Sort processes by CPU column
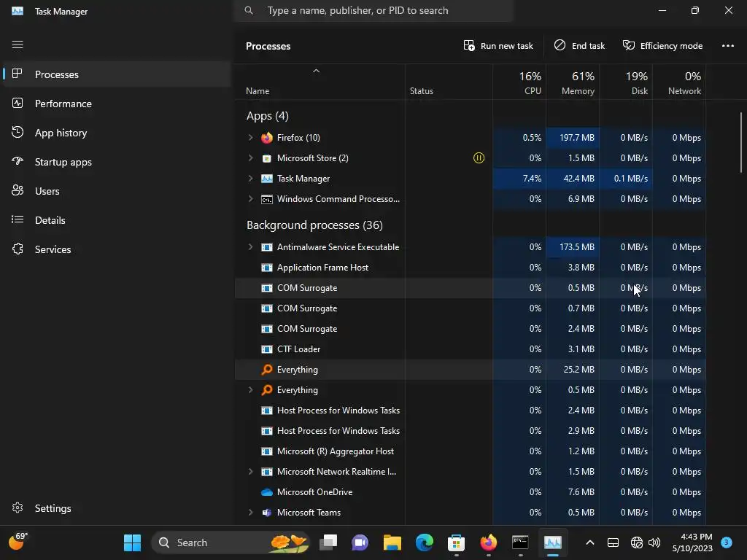The image size is (747, 560). tap(519, 83)
